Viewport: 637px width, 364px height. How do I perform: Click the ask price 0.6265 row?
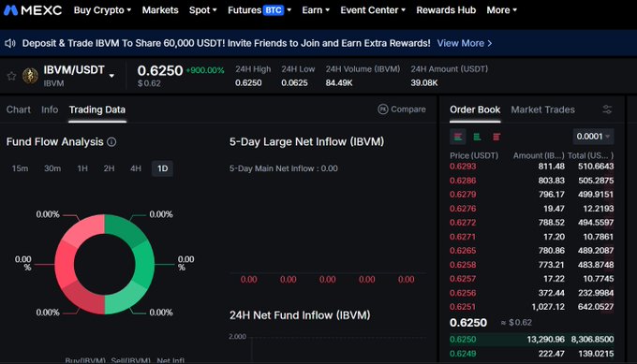(x=532, y=251)
